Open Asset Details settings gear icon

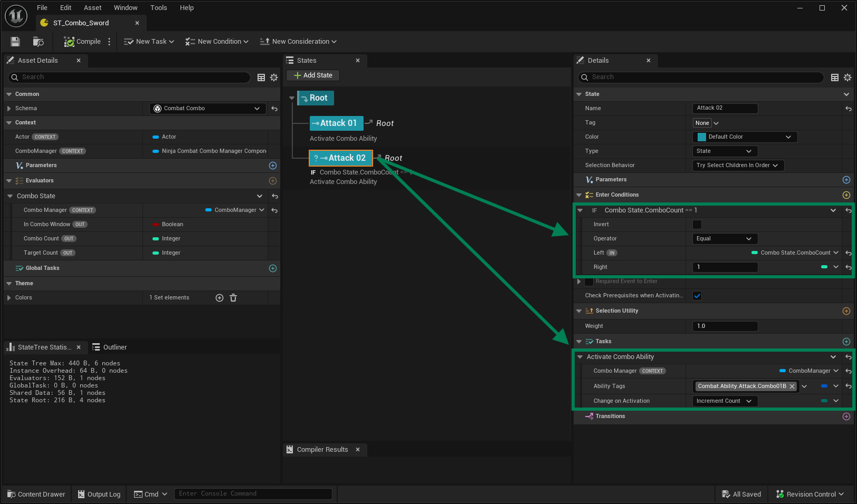[x=274, y=77]
